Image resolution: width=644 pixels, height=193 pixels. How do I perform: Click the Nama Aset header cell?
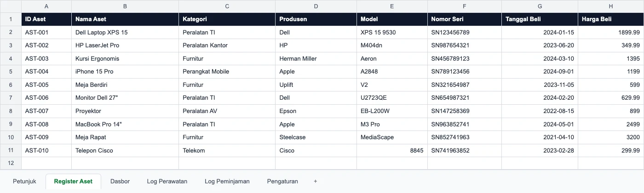coord(125,19)
